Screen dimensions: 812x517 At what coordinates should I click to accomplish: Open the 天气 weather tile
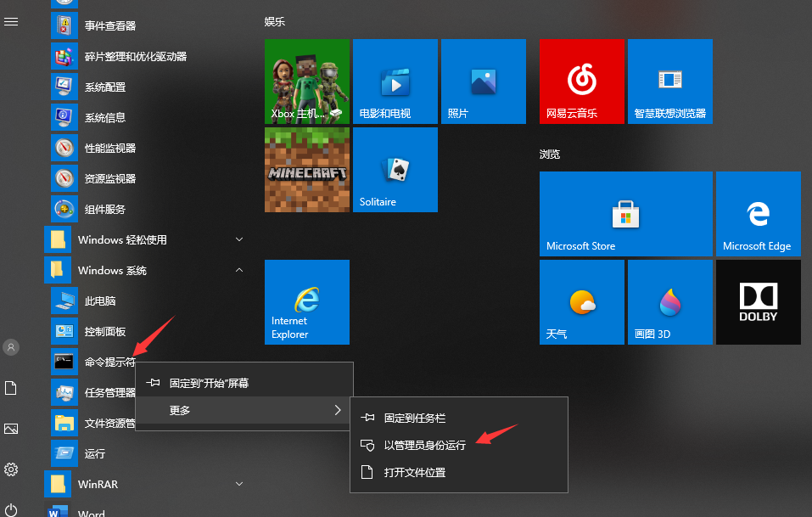tap(582, 302)
